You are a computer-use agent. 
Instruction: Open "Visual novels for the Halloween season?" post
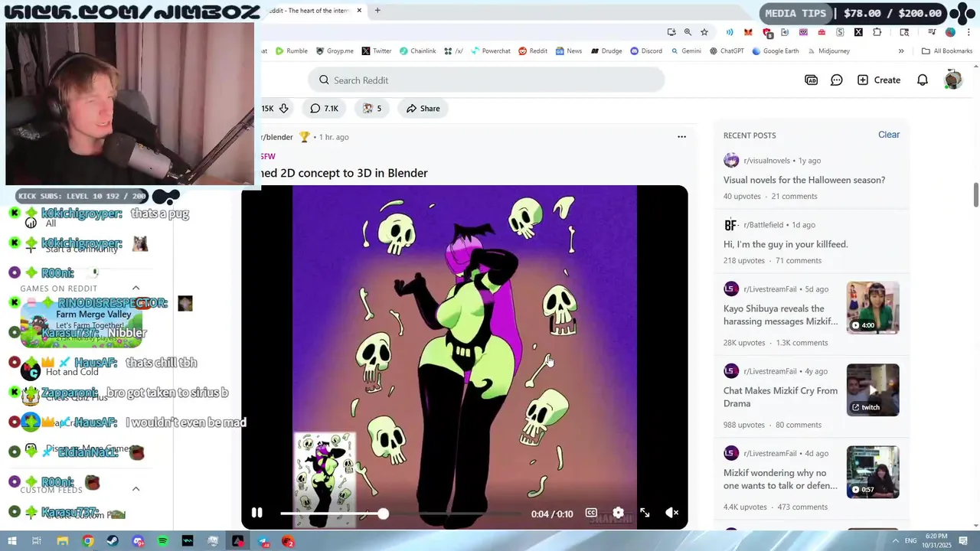pos(804,180)
